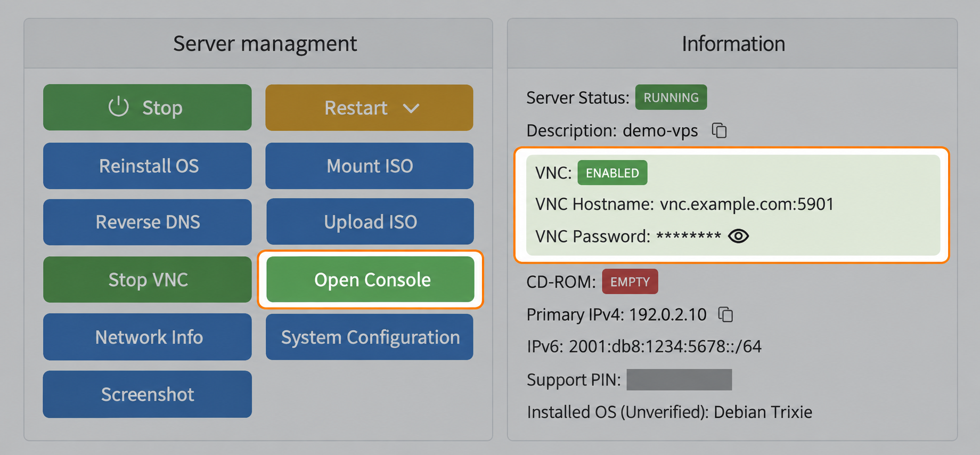Stop the VNC service
This screenshot has width=980, height=455.
pos(148,280)
